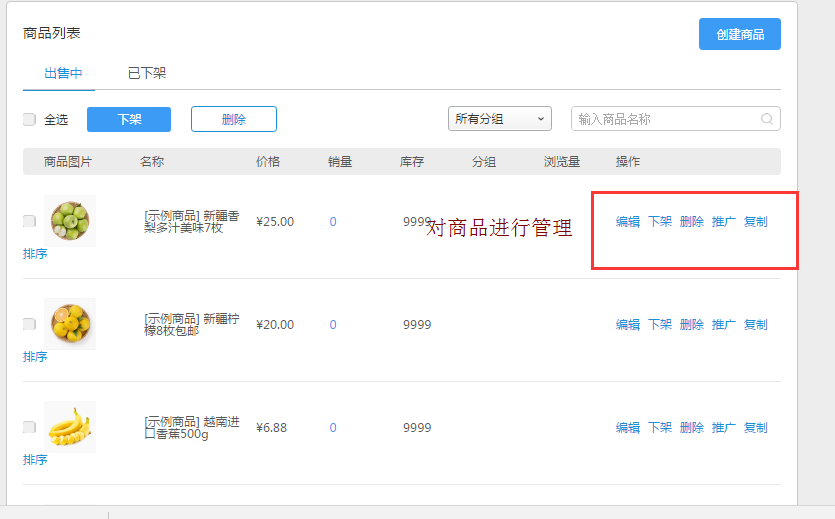The height and width of the screenshot is (519, 835).
Task: Select the 越南进口香蕉 product checkbox
Action: (29, 427)
